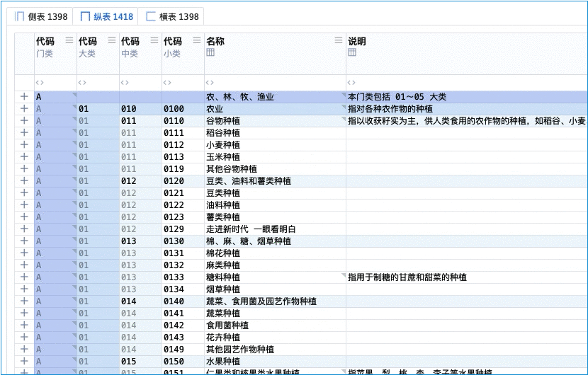Select the 0141 small-class code cell
This screenshot has width=588, height=375.
click(174, 313)
